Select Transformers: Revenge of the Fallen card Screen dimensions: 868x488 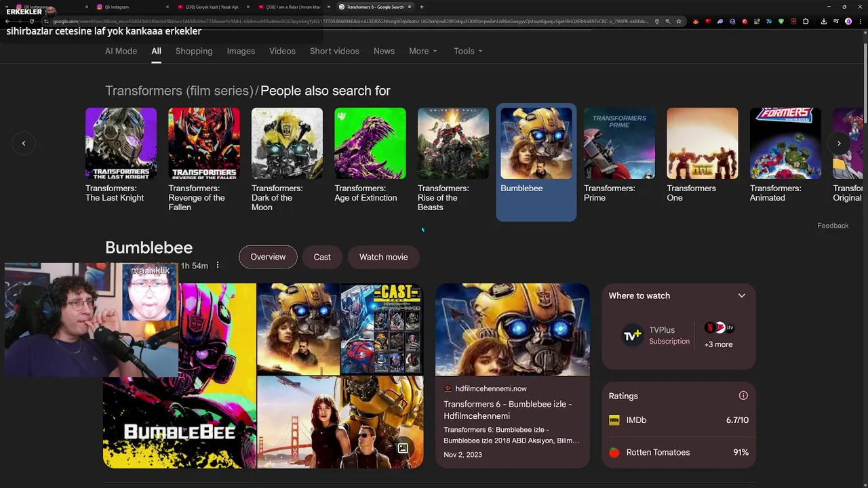(x=203, y=160)
